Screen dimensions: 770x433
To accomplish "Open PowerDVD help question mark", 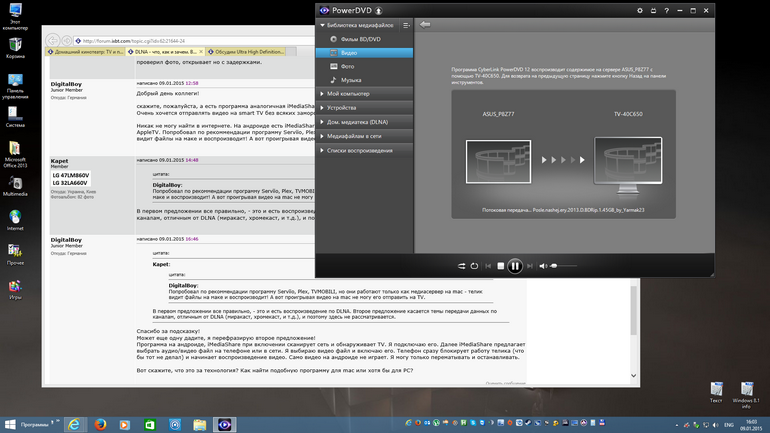I will (666, 10).
